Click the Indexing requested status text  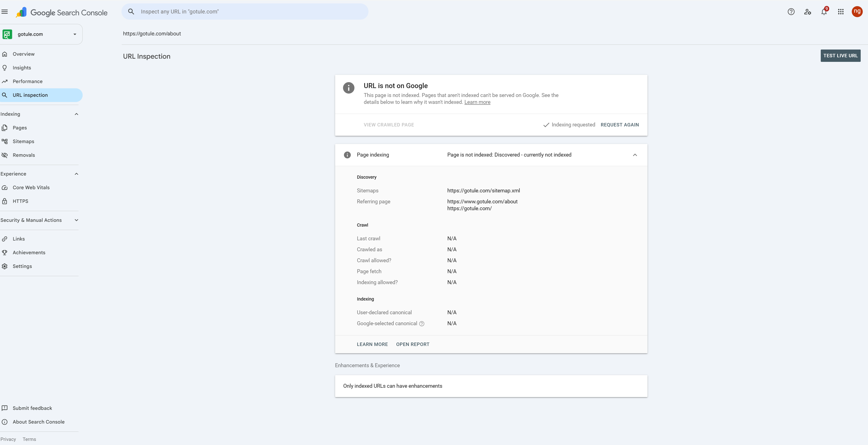573,125
